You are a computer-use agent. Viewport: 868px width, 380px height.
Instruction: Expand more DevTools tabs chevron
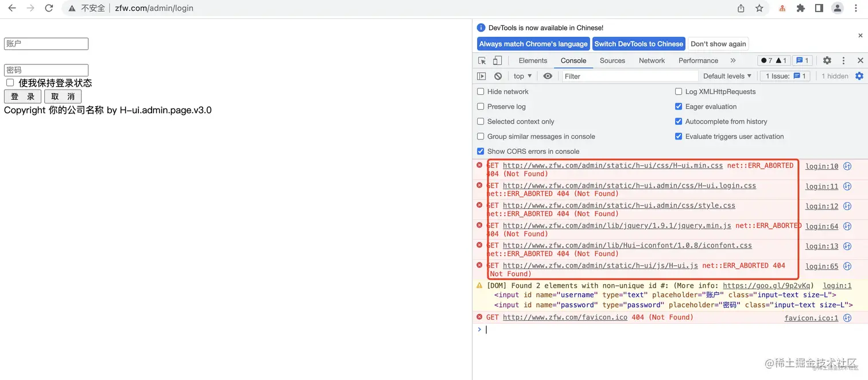(733, 60)
